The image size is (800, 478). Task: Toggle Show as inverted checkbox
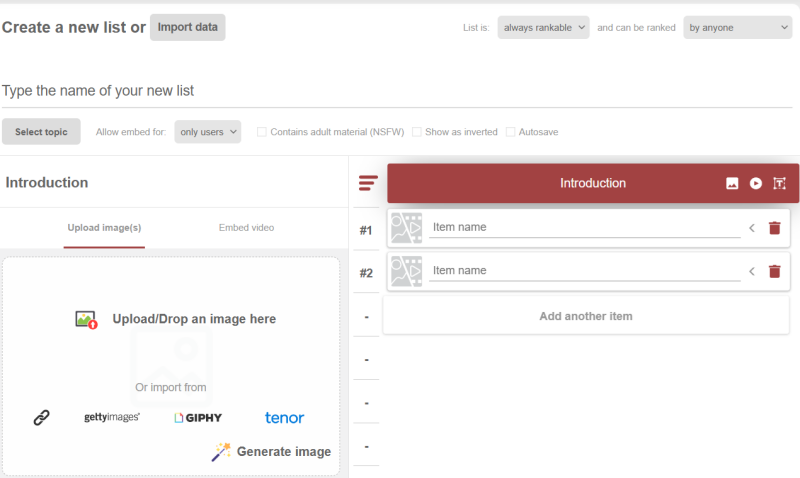click(417, 132)
